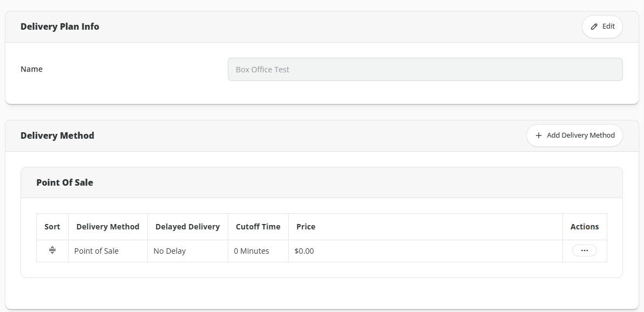This screenshot has height=312, width=644.
Task: Open the Actions ellipsis menu for Point of Sale row
Action: tap(585, 250)
